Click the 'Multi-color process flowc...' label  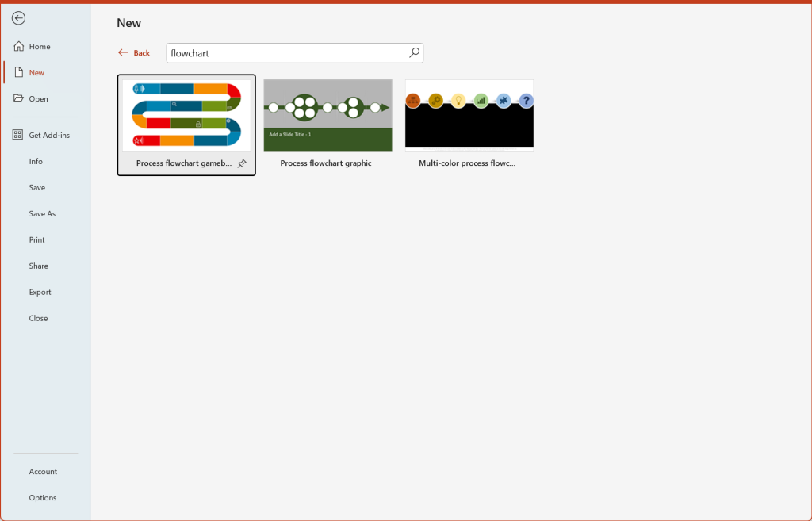point(467,163)
